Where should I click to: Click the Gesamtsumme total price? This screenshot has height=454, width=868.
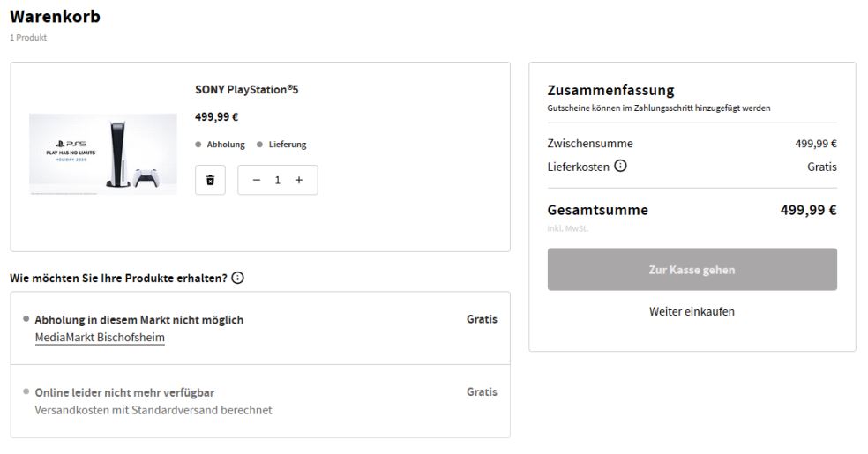(808, 210)
